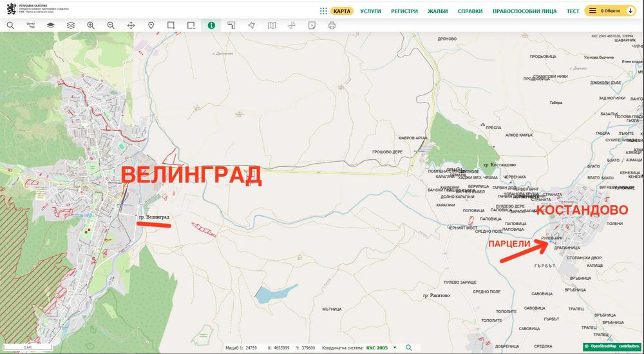Click the ТРАПЕЦ label above ГЪРБЪТ
Image resolution: width=644 pixels, height=354 pixels.
[x=576, y=309]
